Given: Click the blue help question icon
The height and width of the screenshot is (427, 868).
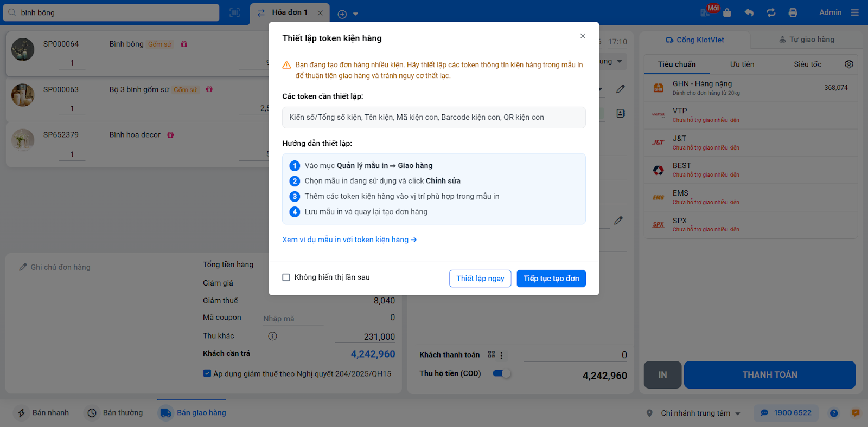Looking at the screenshot, I should tap(834, 413).
